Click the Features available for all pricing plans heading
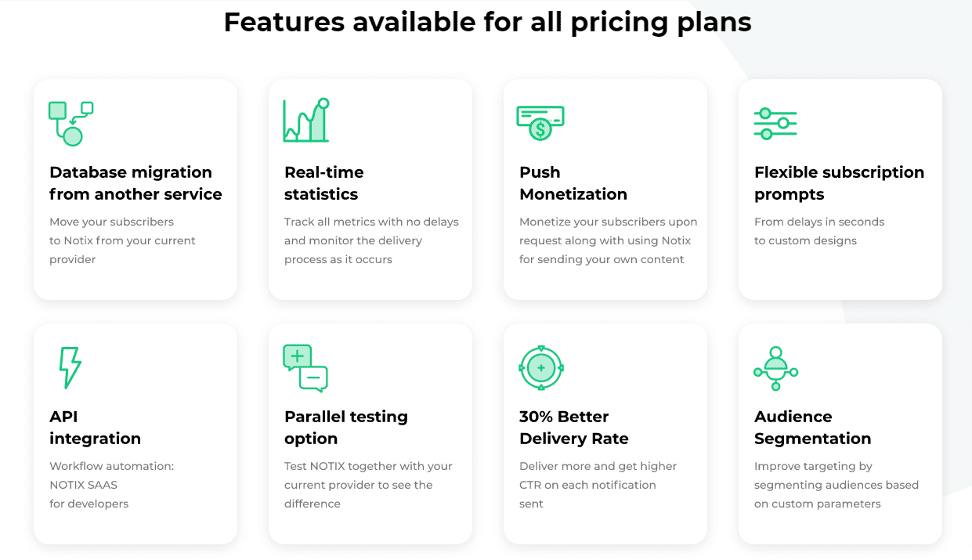The image size is (972, 560). click(487, 22)
